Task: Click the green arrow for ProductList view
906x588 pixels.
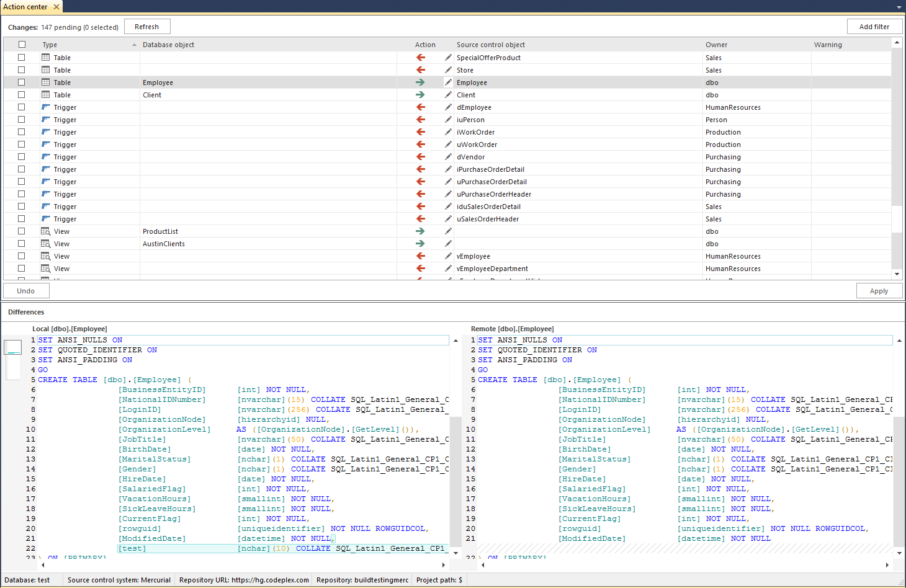Action: pyautogui.click(x=421, y=231)
